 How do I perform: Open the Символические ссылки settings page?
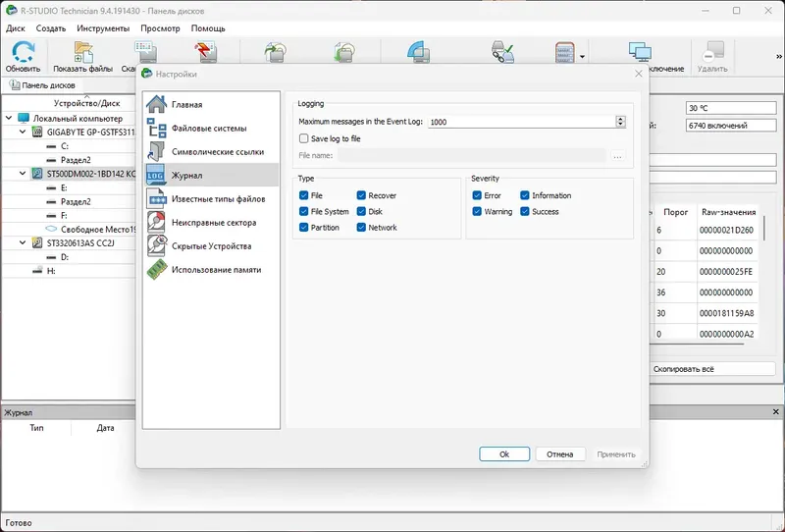pyautogui.click(x=211, y=152)
